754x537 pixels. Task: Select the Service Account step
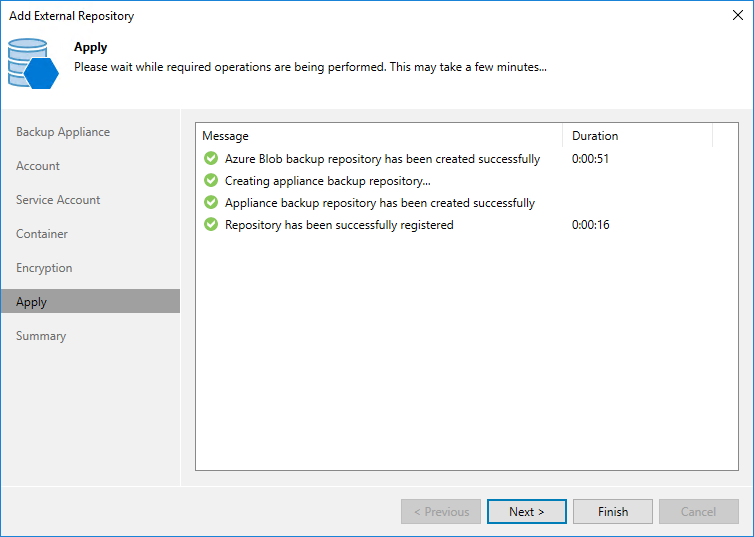point(58,200)
